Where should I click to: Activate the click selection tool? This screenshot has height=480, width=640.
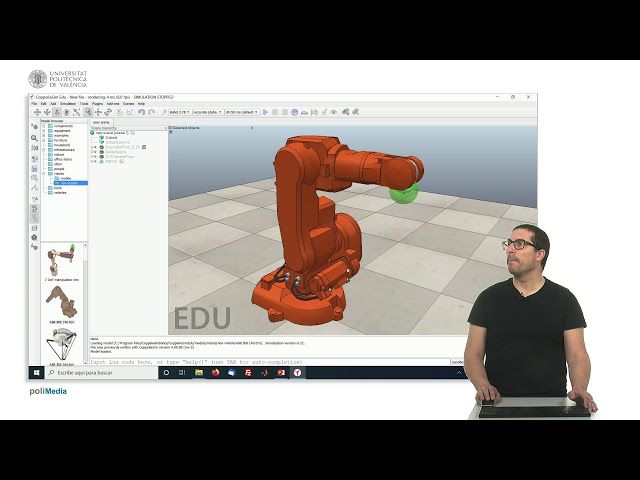(x=88, y=112)
